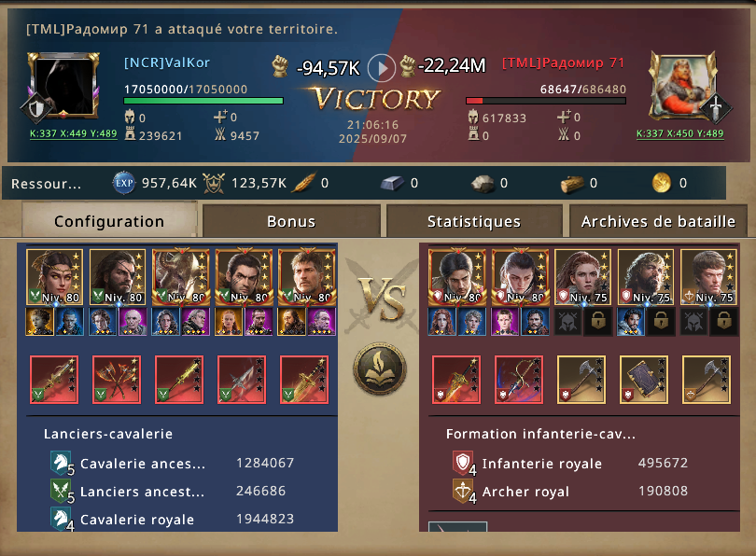Select red-haired hero Niv. 75 portrait

583,277
